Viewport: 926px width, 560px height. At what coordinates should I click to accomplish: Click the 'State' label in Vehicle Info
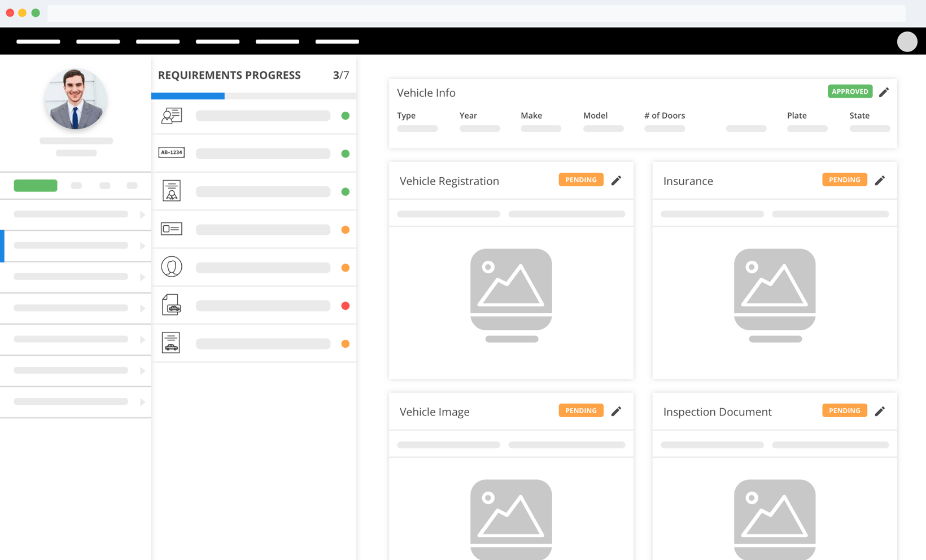tap(859, 115)
